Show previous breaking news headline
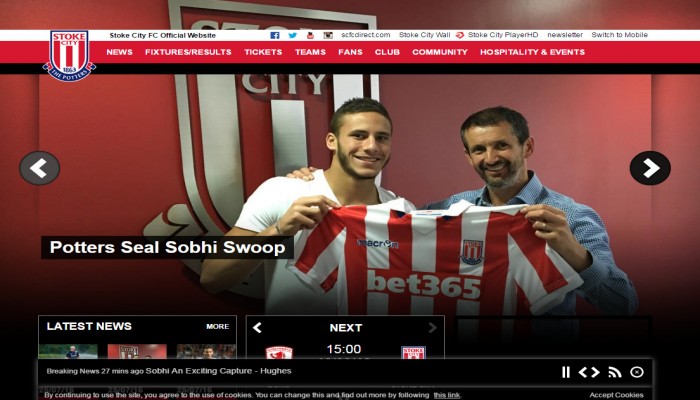700x400 pixels. [x=583, y=372]
